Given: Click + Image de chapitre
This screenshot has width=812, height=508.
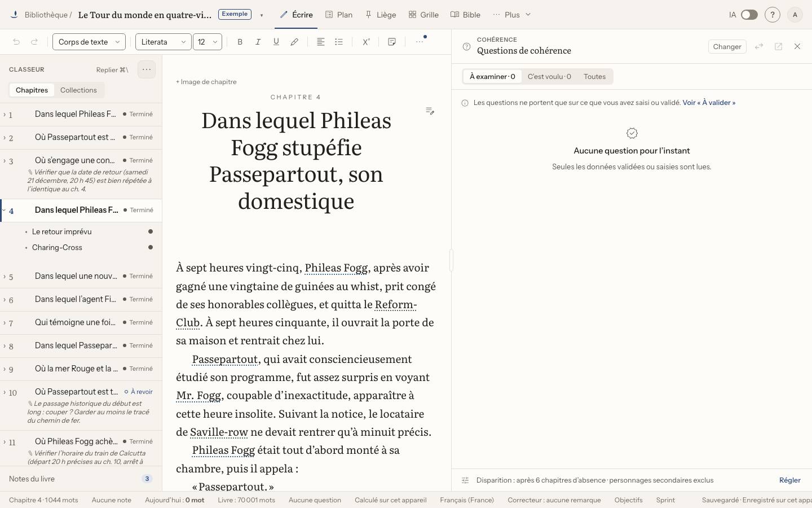Looking at the screenshot, I should tap(206, 82).
